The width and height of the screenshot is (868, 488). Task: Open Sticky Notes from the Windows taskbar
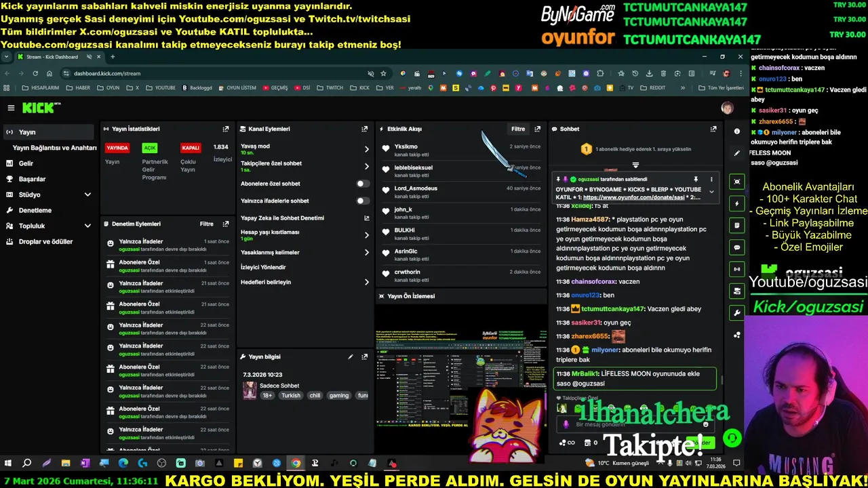[x=238, y=463]
